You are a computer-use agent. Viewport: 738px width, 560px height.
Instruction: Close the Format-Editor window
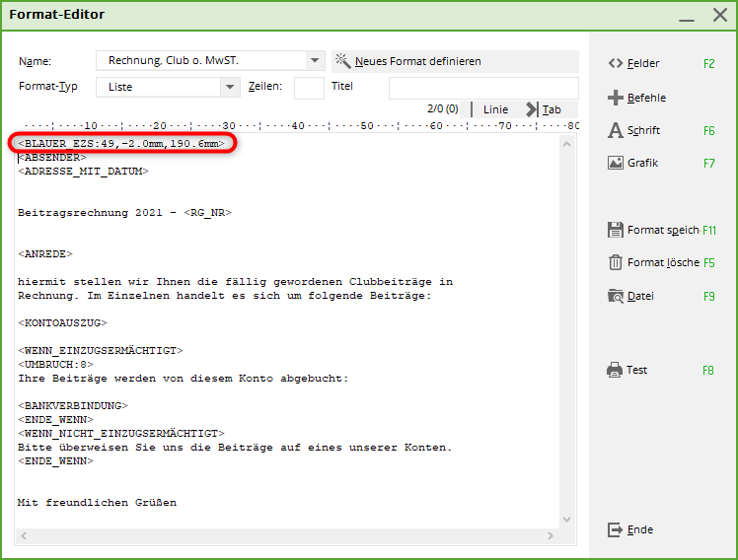(x=719, y=15)
